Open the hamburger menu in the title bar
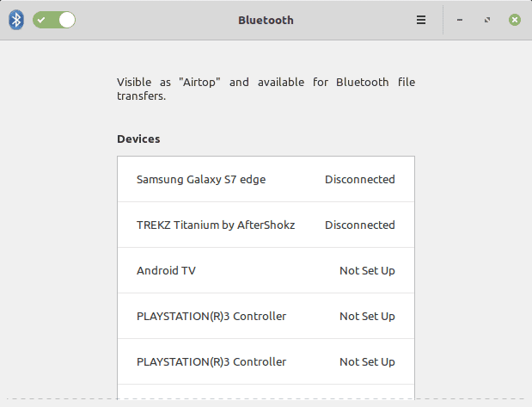This screenshot has width=532, height=407. coord(421,20)
